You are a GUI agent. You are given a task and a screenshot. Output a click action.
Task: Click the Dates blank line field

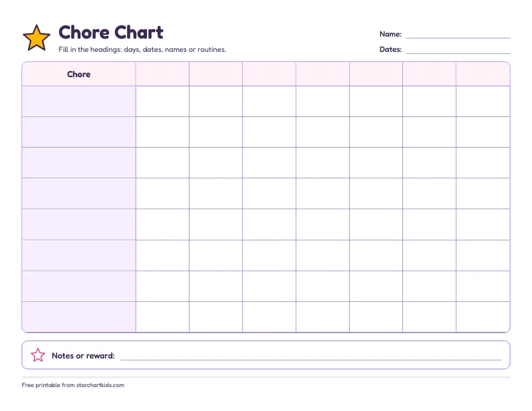click(458, 50)
